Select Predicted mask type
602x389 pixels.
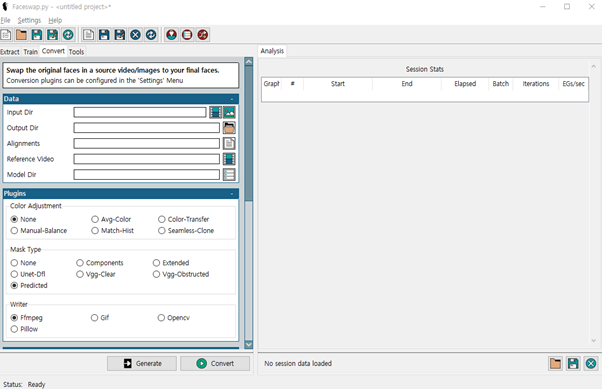(x=29, y=286)
